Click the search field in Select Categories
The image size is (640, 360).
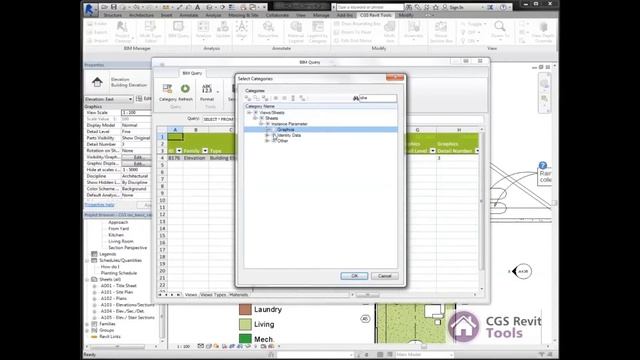(x=378, y=98)
